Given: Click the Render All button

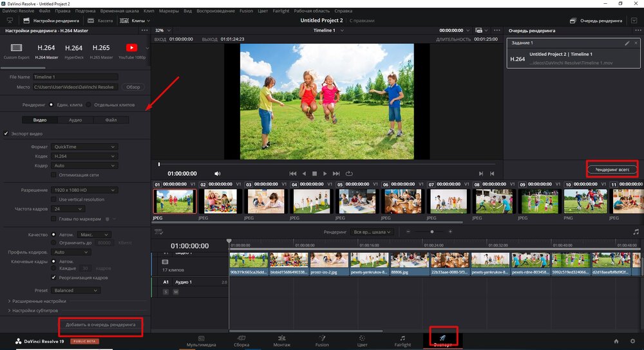Looking at the screenshot, I should [612, 169].
